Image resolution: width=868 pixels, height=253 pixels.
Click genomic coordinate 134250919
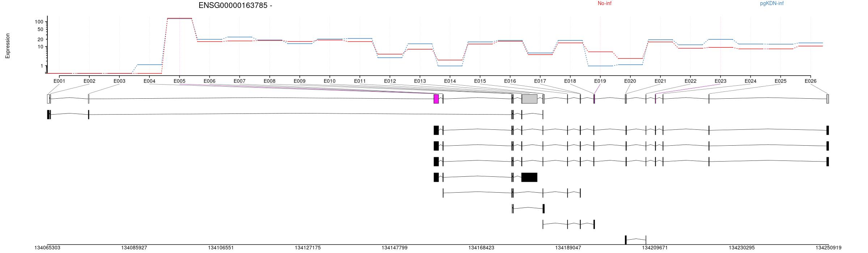click(829, 248)
